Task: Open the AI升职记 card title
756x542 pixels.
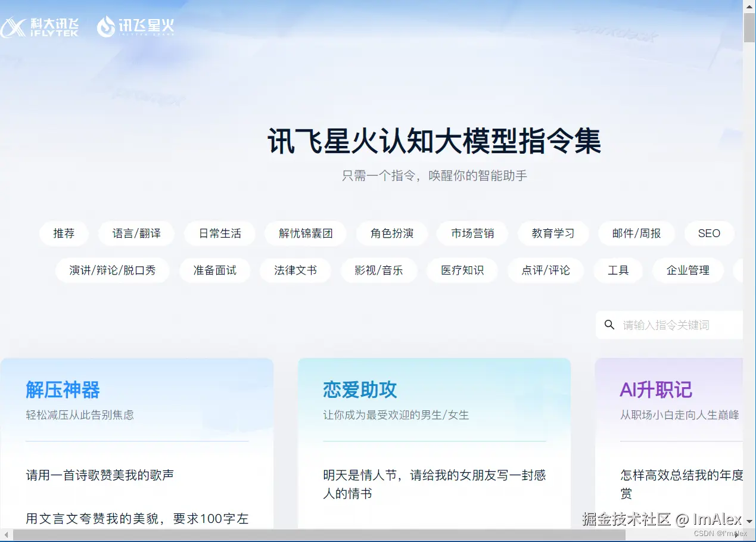Action: [656, 390]
